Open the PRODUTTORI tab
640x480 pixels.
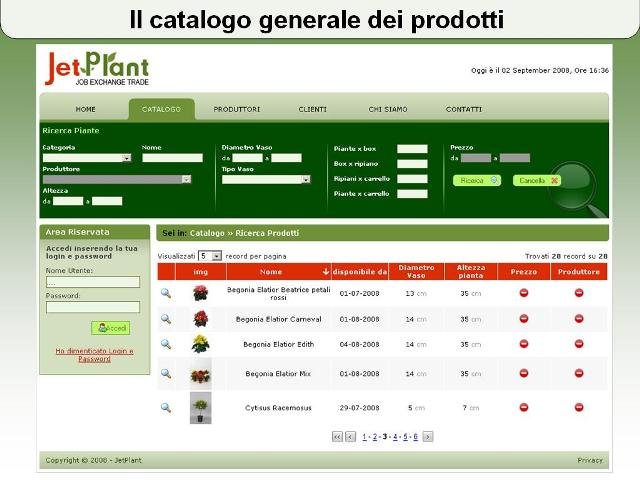237,109
